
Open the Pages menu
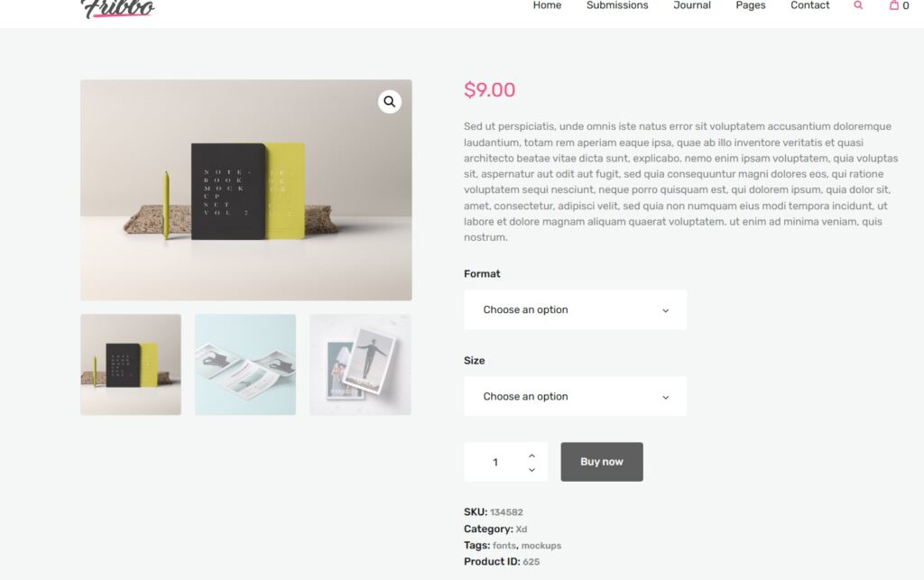[x=750, y=5]
